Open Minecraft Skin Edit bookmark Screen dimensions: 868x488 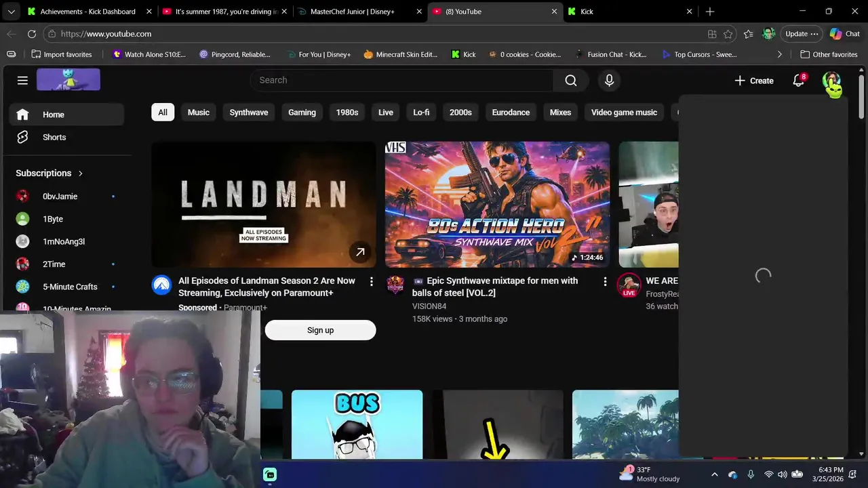click(400, 54)
